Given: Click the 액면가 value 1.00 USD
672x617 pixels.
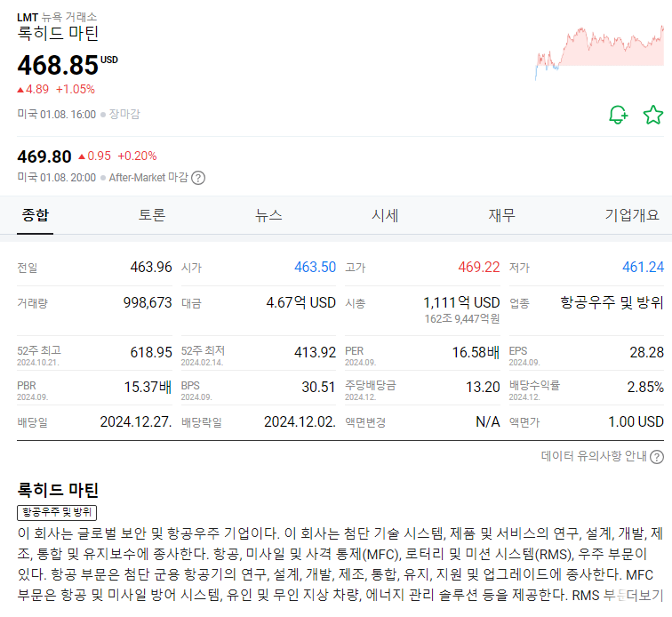Looking at the screenshot, I should tap(636, 422).
